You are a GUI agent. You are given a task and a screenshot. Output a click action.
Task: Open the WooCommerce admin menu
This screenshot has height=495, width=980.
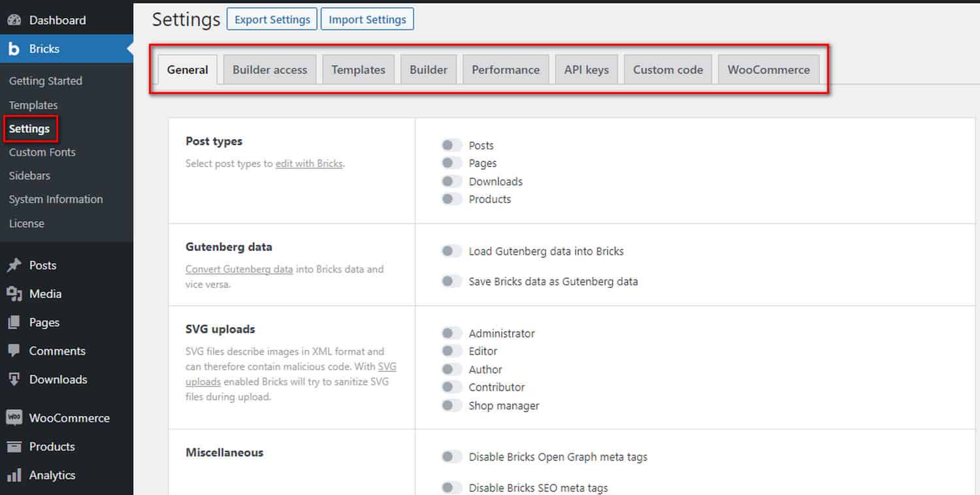pyautogui.click(x=67, y=418)
